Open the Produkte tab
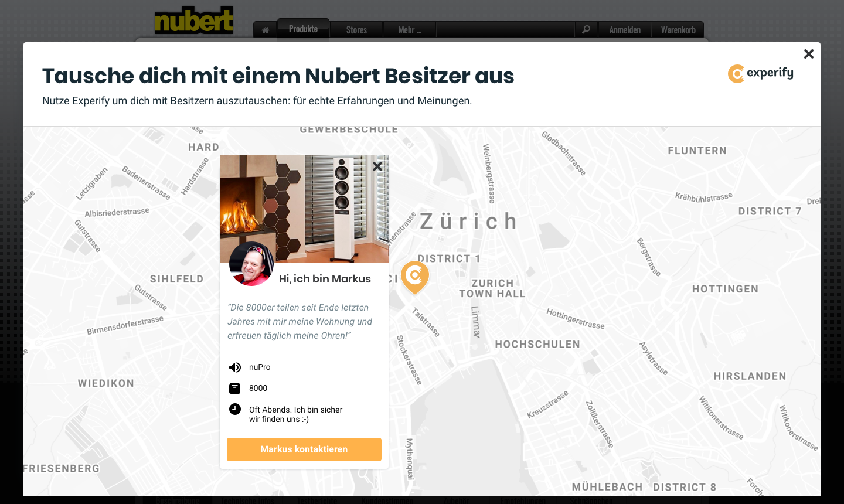 [x=303, y=29]
